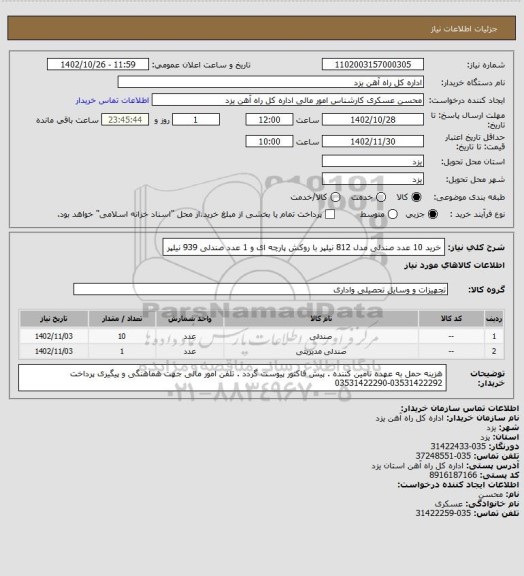Click the announcement date field 1402/10/26 - 11:59
Viewport: 524px width, 576px height.
click(x=98, y=64)
